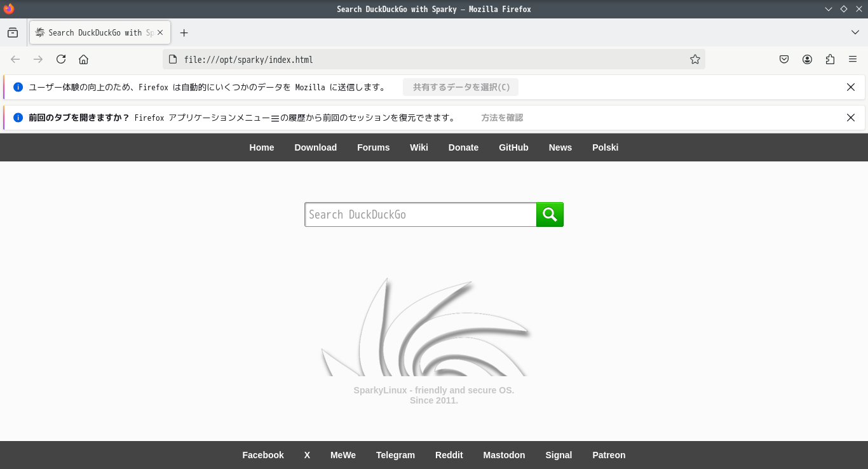
Task: Click the back arrow in the toolbar
Action: click(15, 59)
